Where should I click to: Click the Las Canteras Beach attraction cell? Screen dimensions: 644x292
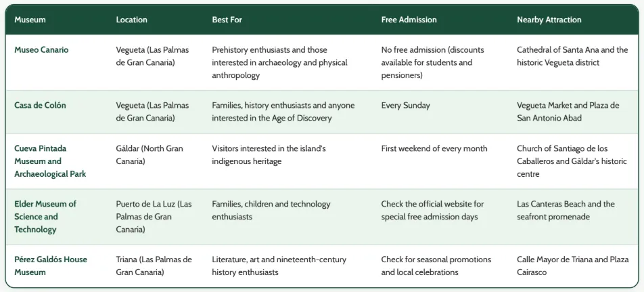pos(566,210)
